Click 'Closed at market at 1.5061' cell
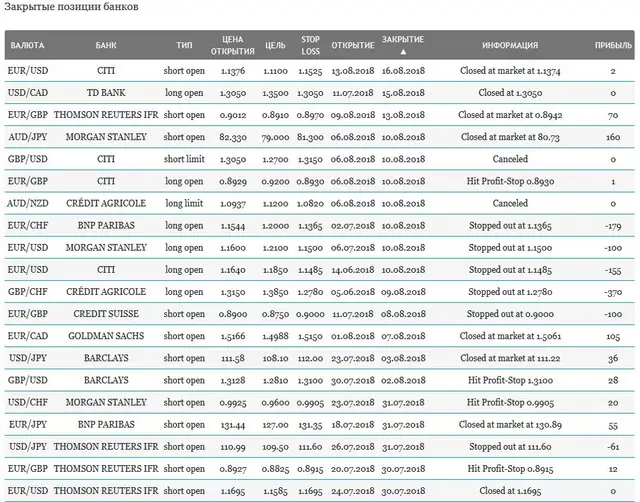Image resolution: width=640 pixels, height=502 pixels. tap(510, 336)
